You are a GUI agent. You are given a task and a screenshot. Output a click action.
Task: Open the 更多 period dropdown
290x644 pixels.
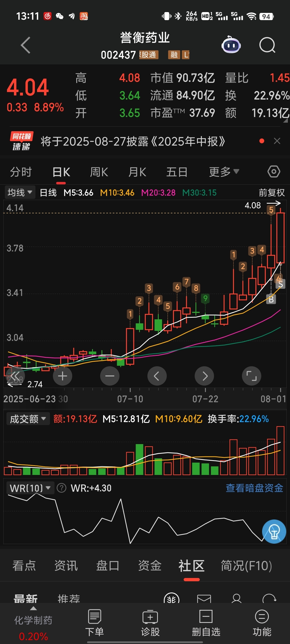point(224,172)
